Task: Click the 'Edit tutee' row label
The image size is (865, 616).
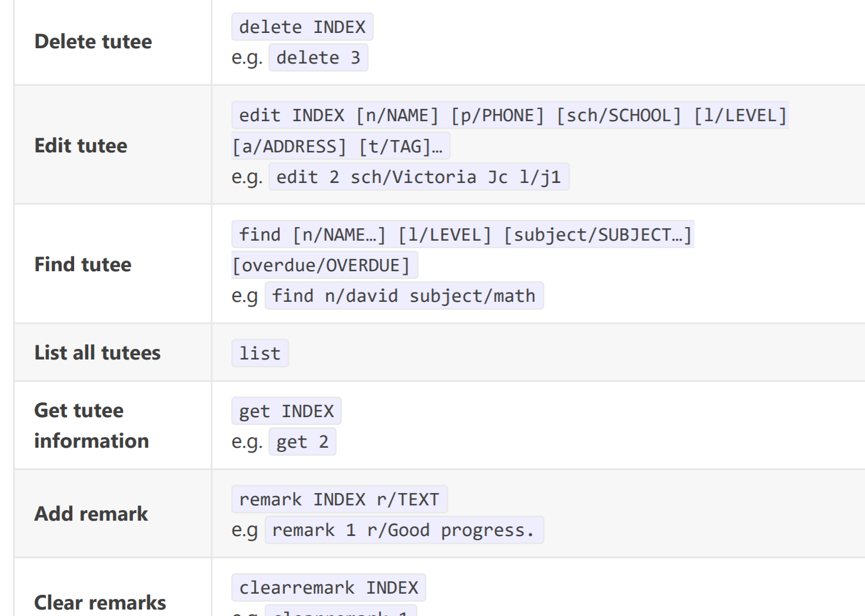Action: 81,145
